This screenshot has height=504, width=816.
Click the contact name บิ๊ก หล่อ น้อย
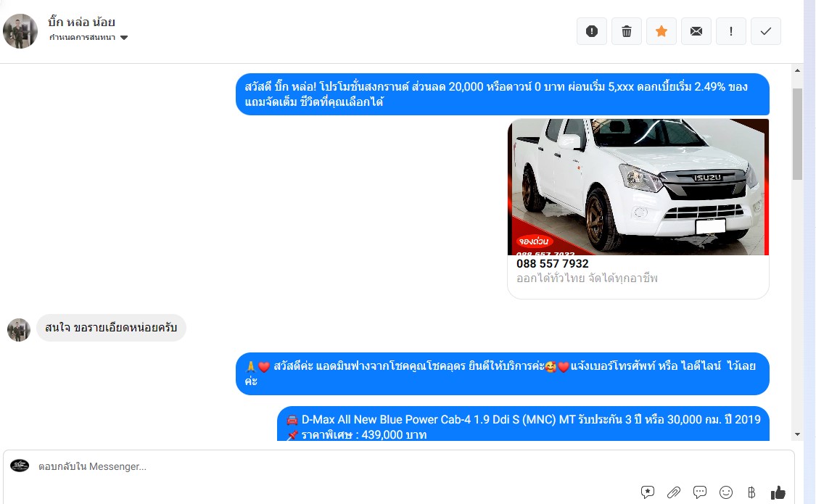(82, 22)
